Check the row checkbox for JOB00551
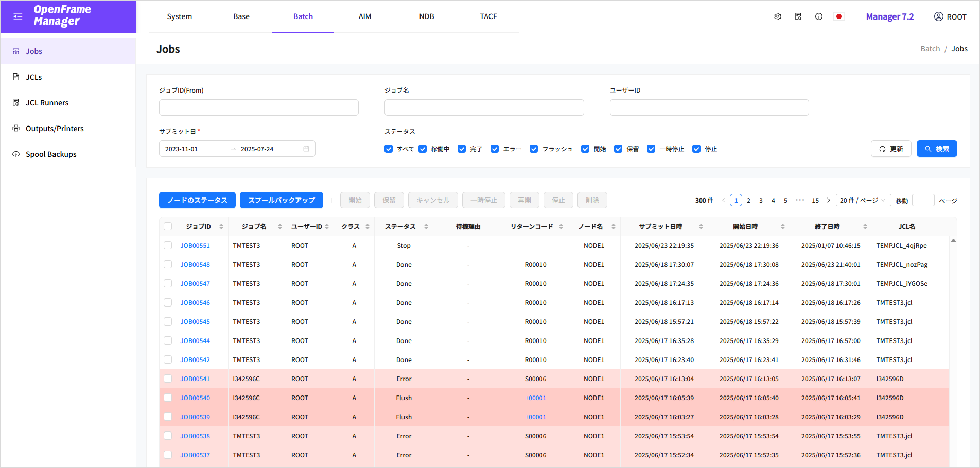The width and height of the screenshot is (980, 468). (x=168, y=245)
